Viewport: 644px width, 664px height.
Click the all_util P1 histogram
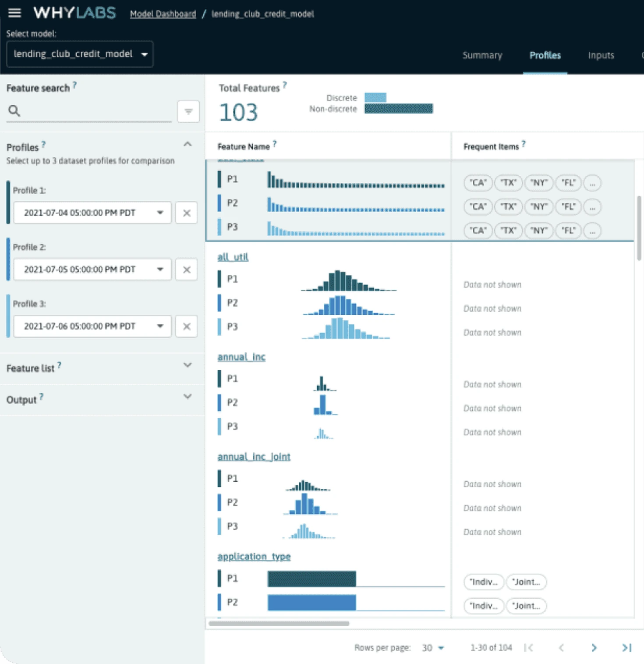coord(349,281)
